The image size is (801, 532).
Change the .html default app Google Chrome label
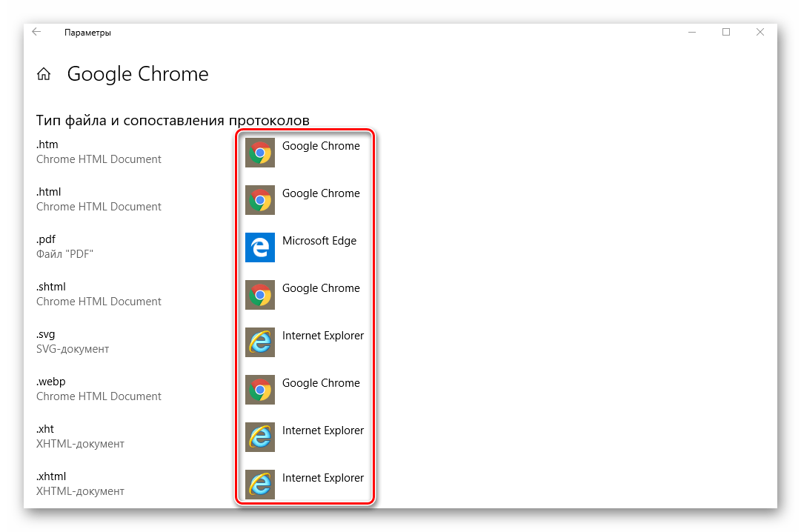tap(321, 193)
